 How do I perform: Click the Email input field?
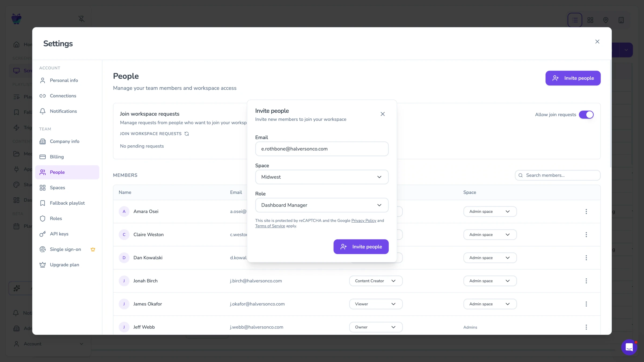(x=322, y=149)
